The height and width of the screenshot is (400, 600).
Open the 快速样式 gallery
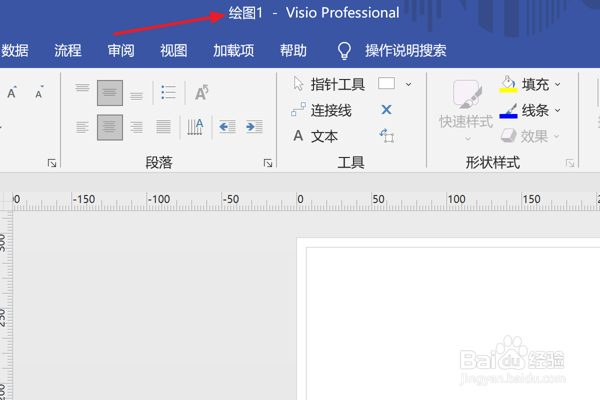(x=466, y=111)
